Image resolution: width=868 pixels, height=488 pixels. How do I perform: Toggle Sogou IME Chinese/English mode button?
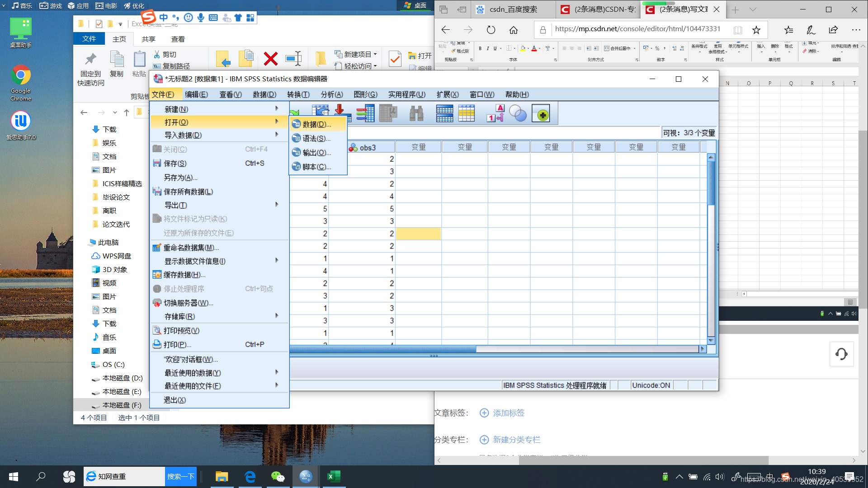(x=164, y=18)
